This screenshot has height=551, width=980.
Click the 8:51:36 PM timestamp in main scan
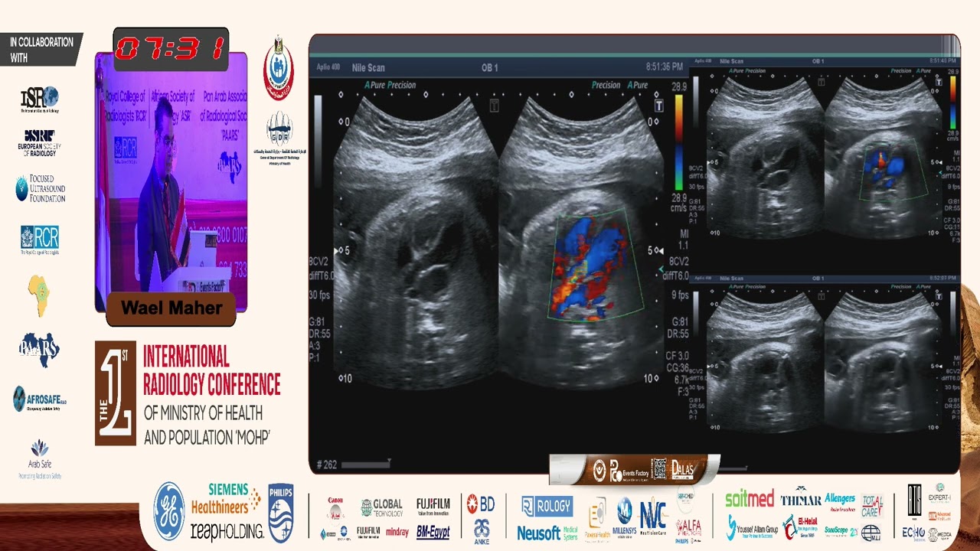[664, 67]
